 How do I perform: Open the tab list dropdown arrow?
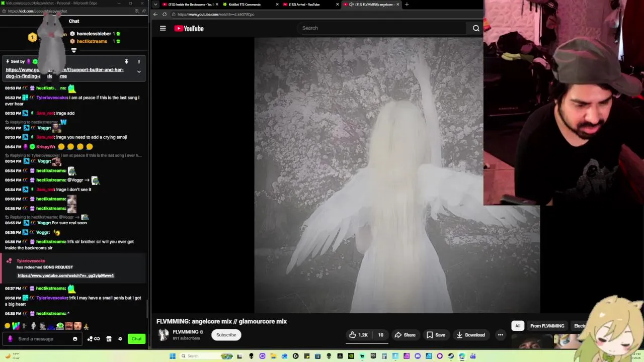click(155, 5)
